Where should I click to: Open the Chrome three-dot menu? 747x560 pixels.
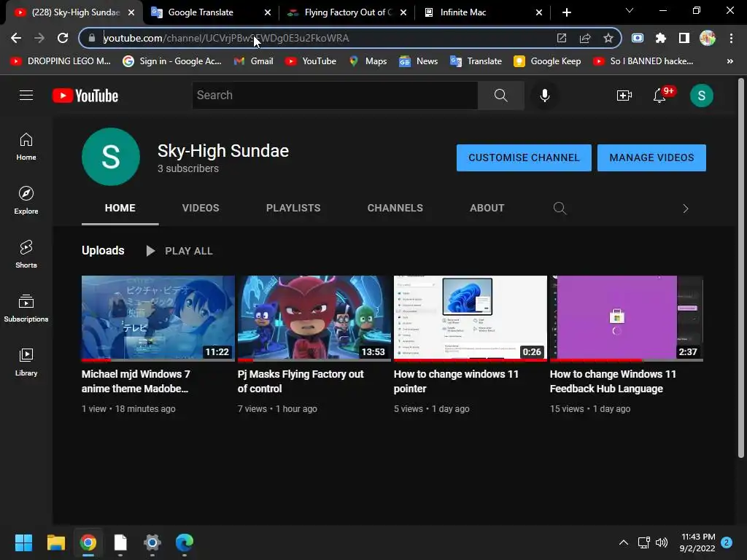731,38
